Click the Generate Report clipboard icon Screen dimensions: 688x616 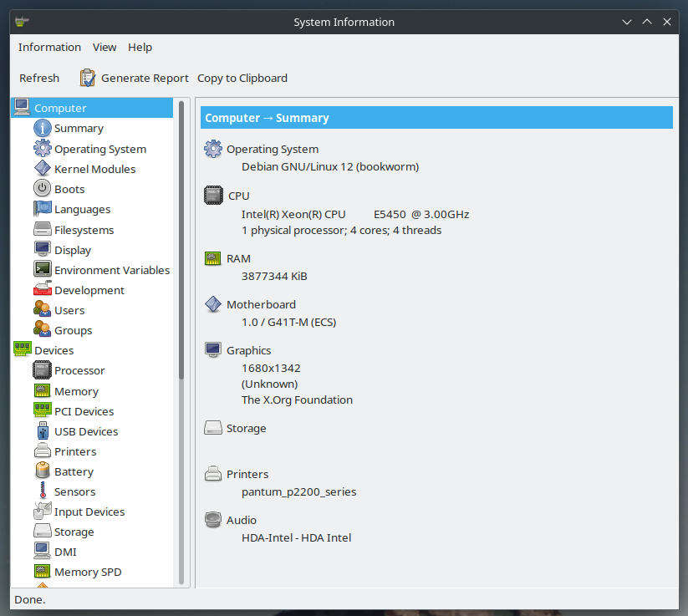point(88,78)
